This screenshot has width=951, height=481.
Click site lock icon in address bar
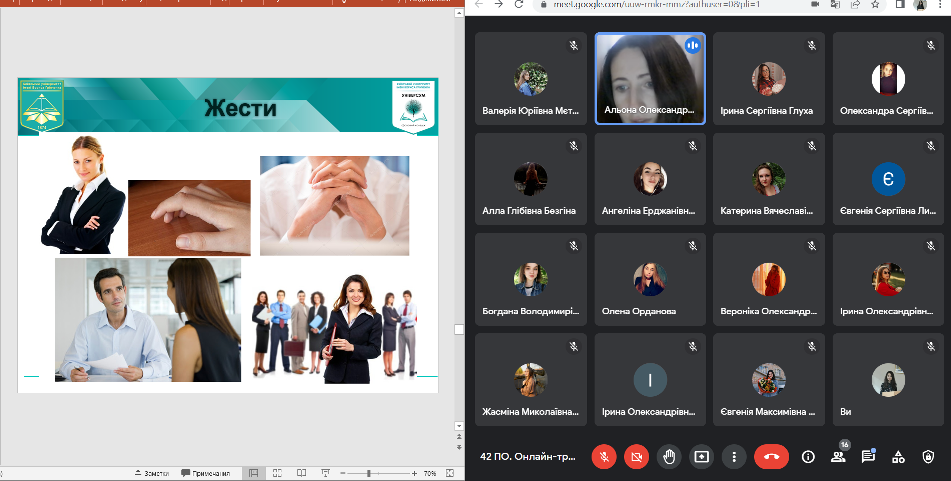542,4
